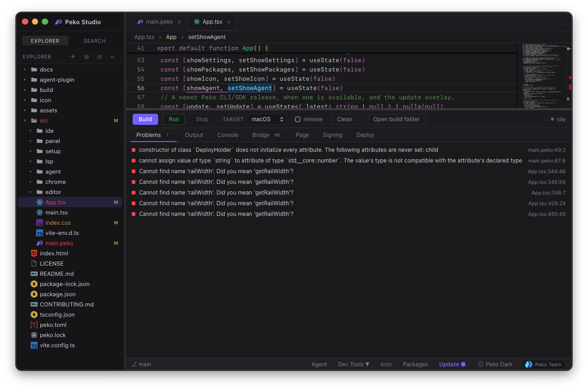Viewport: 588px width, 390px height.
Task: Click the Run button
Action: [174, 119]
